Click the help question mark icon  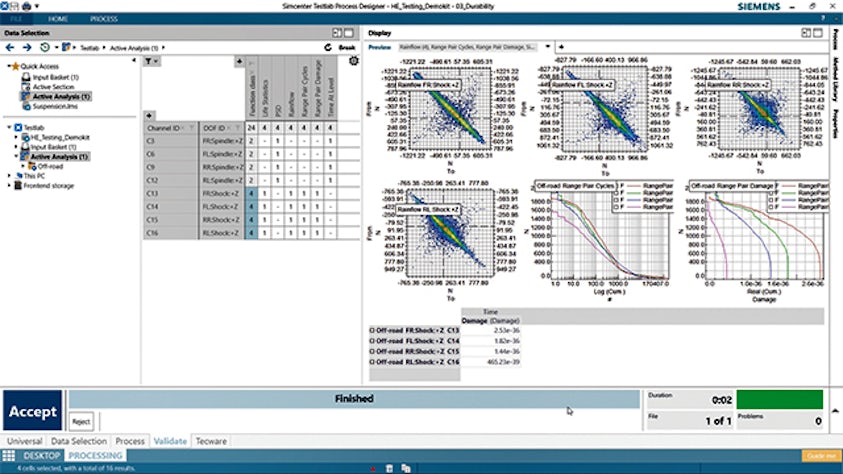[x=823, y=19]
